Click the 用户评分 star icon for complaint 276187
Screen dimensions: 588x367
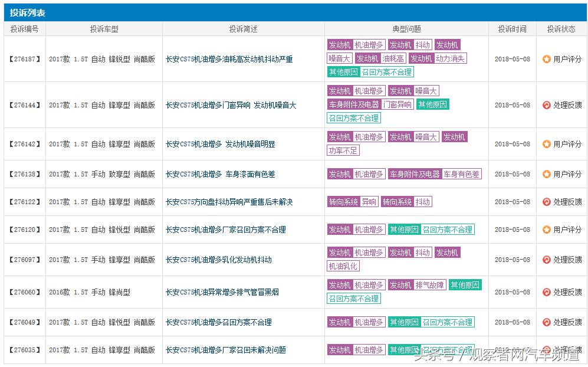coord(546,59)
